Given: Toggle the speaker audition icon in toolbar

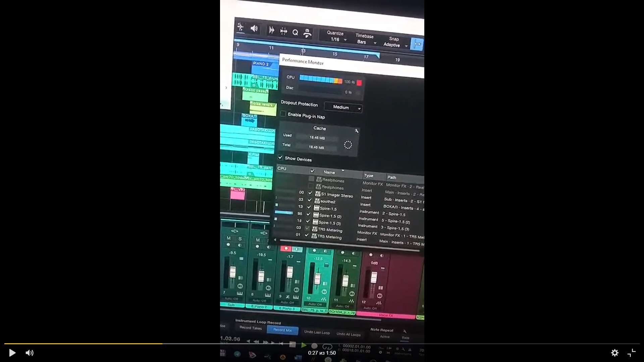Looking at the screenshot, I should (254, 28).
